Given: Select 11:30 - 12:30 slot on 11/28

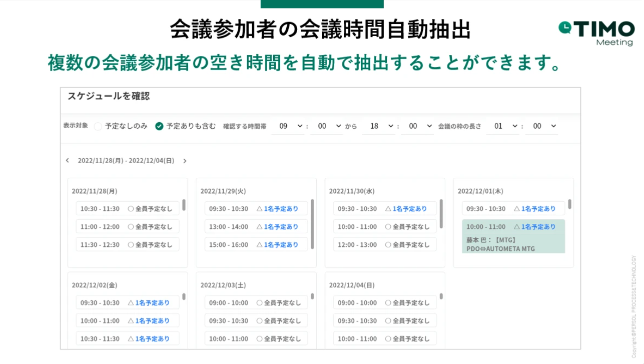Looking at the screenshot, I should pos(128,245).
